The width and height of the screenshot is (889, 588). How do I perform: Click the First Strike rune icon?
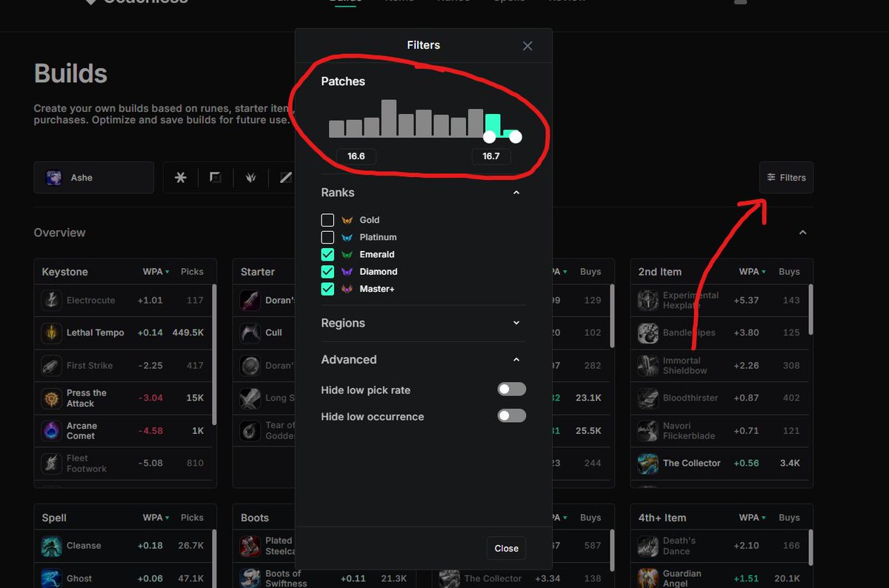51,365
